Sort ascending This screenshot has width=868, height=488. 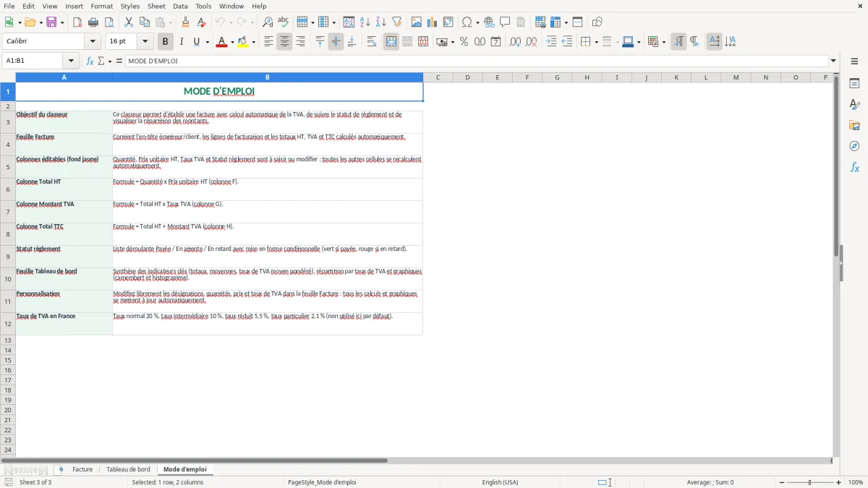tap(365, 22)
